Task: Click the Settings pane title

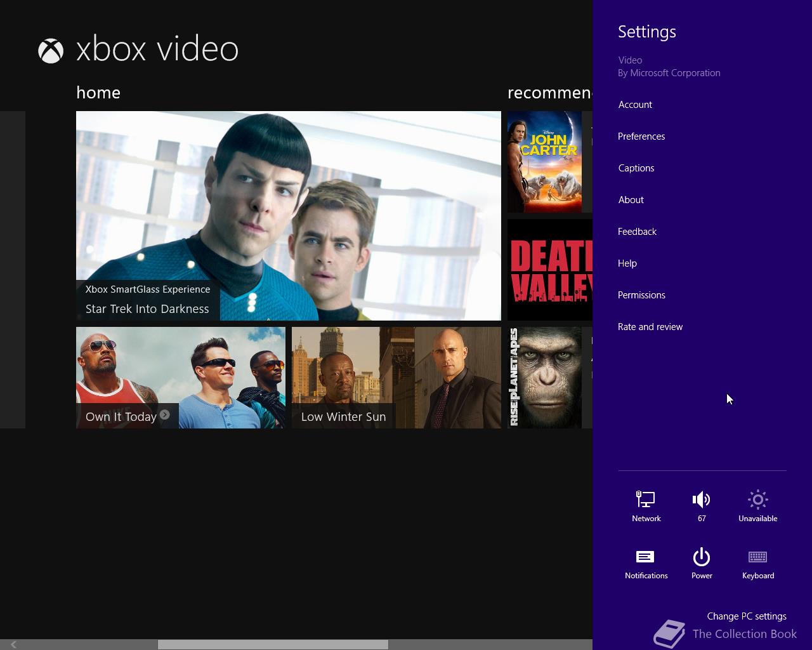Action: point(647,32)
